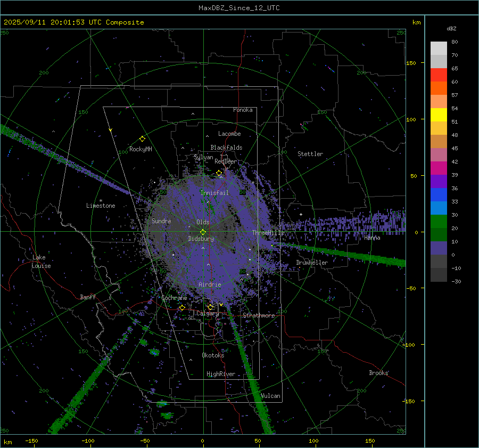Click the 33 dBZ blue legend swatch
479x448 pixels.
point(439,194)
